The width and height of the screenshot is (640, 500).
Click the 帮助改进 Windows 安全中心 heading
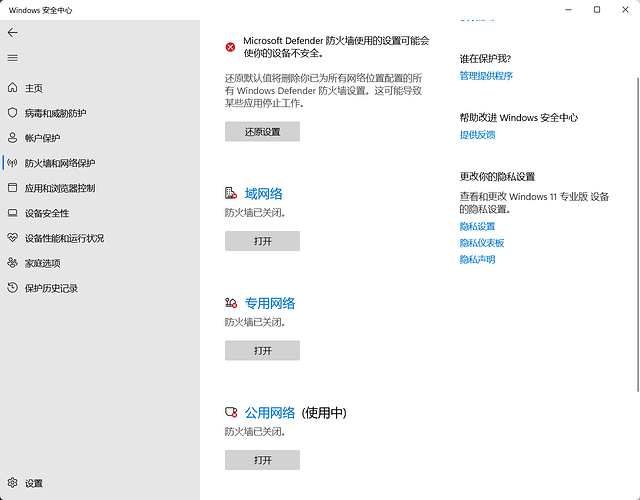tap(519, 118)
